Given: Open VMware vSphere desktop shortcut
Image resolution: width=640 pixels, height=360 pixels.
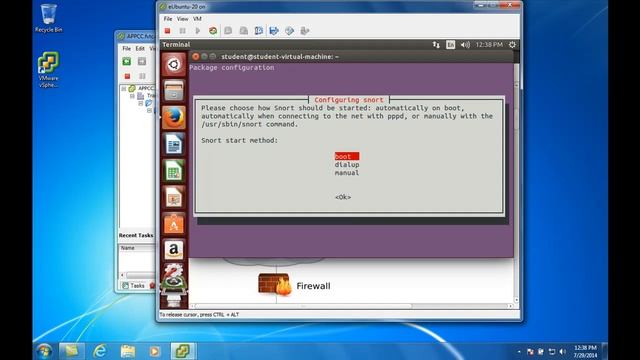Looking at the screenshot, I should (48, 69).
